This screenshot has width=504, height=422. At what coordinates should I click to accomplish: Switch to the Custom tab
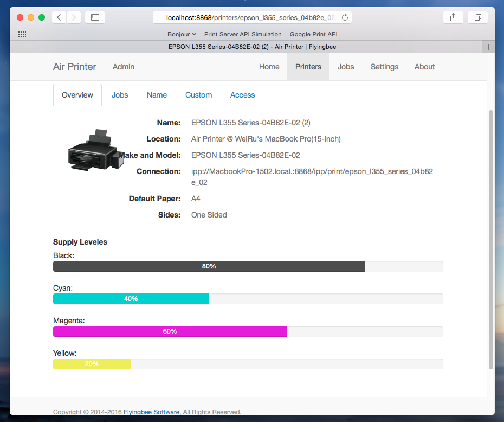199,95
